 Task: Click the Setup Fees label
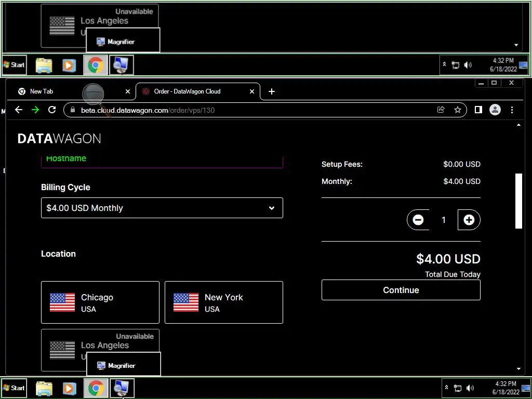tap(342, 164)
